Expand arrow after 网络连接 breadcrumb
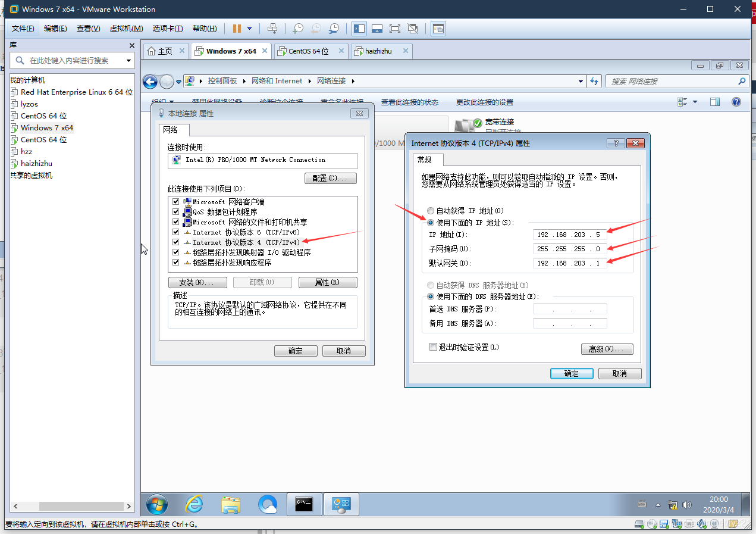 pos(352,81)
